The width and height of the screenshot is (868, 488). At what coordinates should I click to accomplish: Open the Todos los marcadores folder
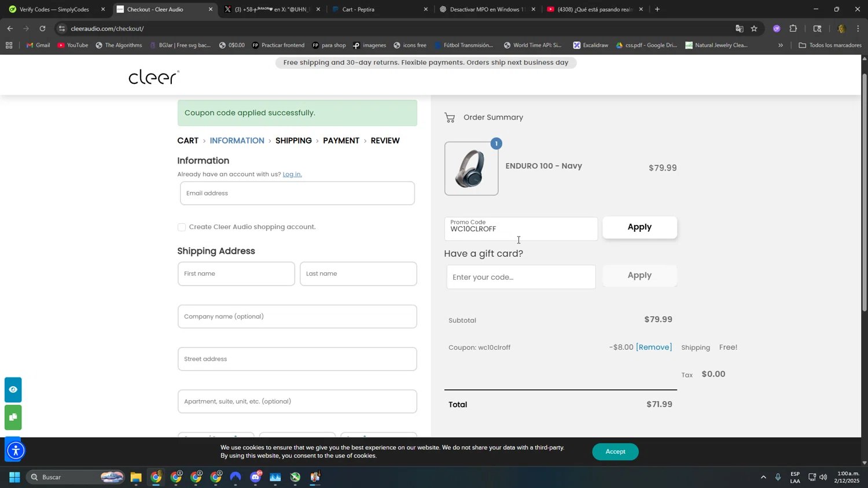[830, 45]
